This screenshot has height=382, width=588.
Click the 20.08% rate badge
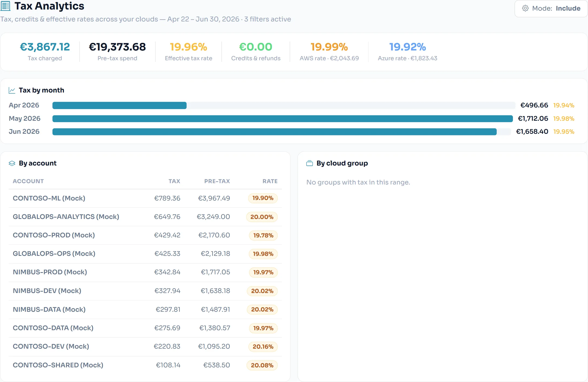click(262, 365)
